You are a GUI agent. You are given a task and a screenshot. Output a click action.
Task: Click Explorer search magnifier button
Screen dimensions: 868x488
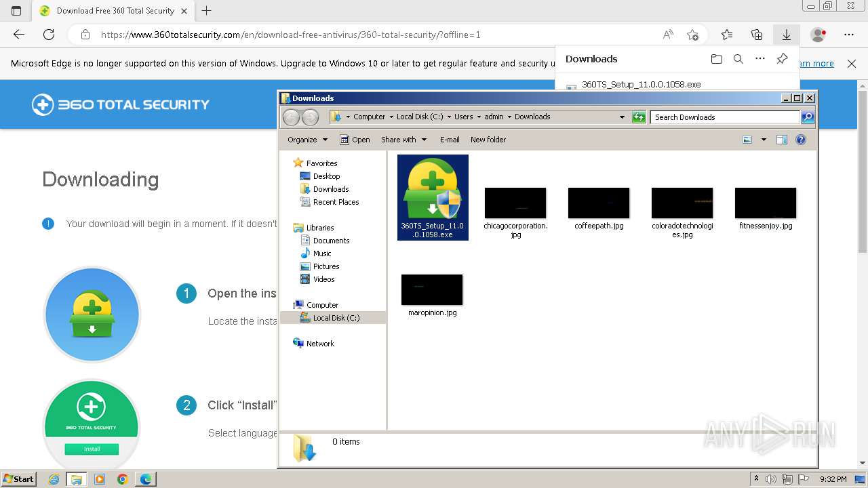807,117
